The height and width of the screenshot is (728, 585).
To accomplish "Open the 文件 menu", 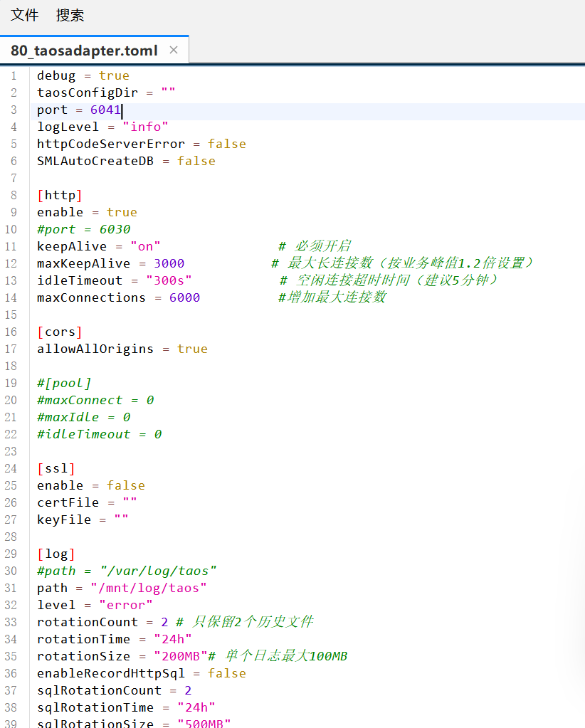I will pyautogui.click(x=24, y=15).
